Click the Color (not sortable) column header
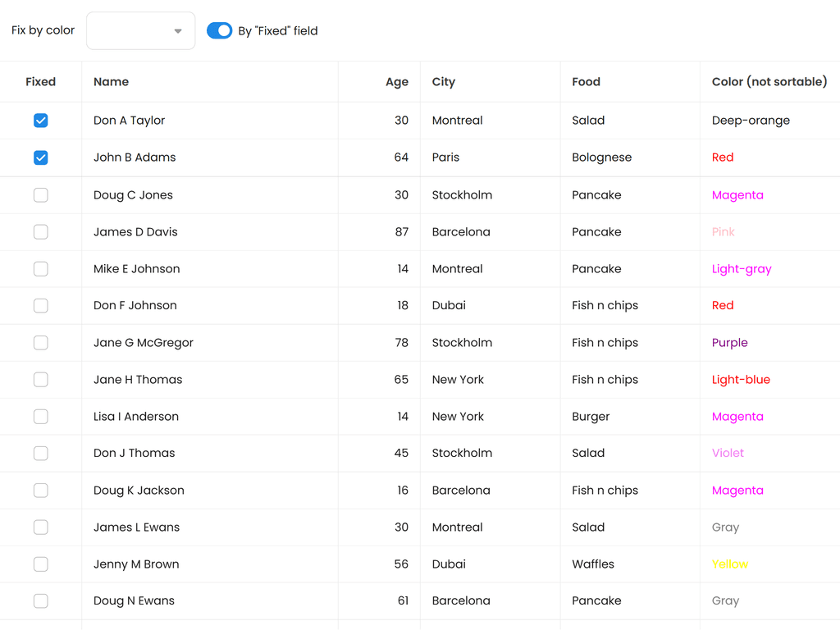 [x=769, y=82]
